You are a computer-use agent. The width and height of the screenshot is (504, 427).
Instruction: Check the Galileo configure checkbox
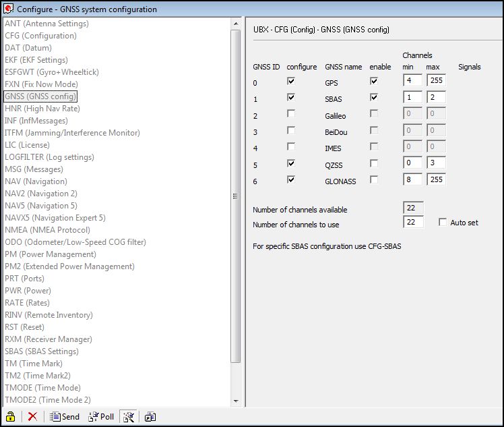point(290,114)
